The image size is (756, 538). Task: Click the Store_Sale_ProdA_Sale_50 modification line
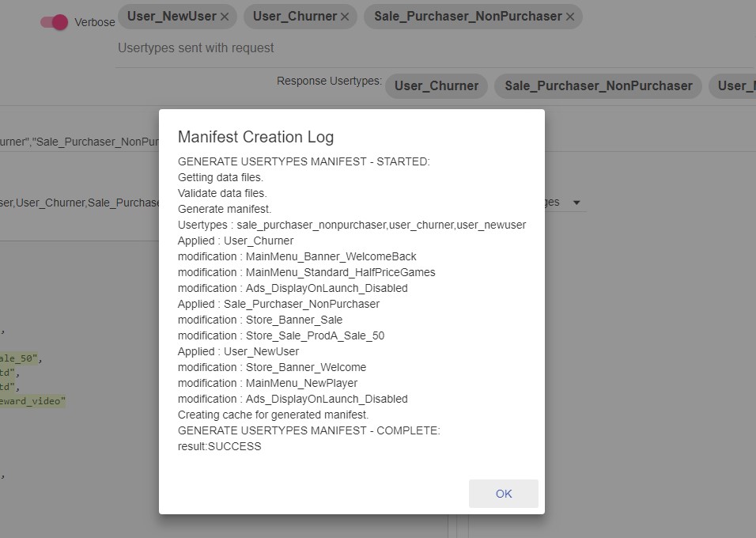pyautogui.click(x=281, y=335)
